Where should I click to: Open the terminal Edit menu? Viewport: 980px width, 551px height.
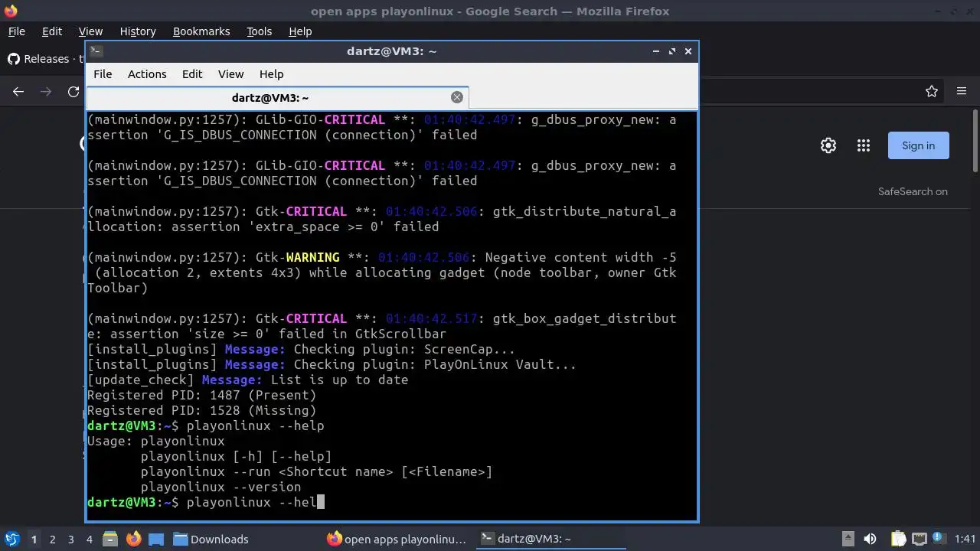tap(192, 74)
